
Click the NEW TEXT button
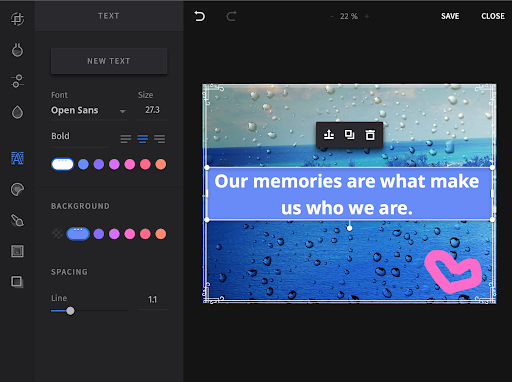tap(109, 61)
